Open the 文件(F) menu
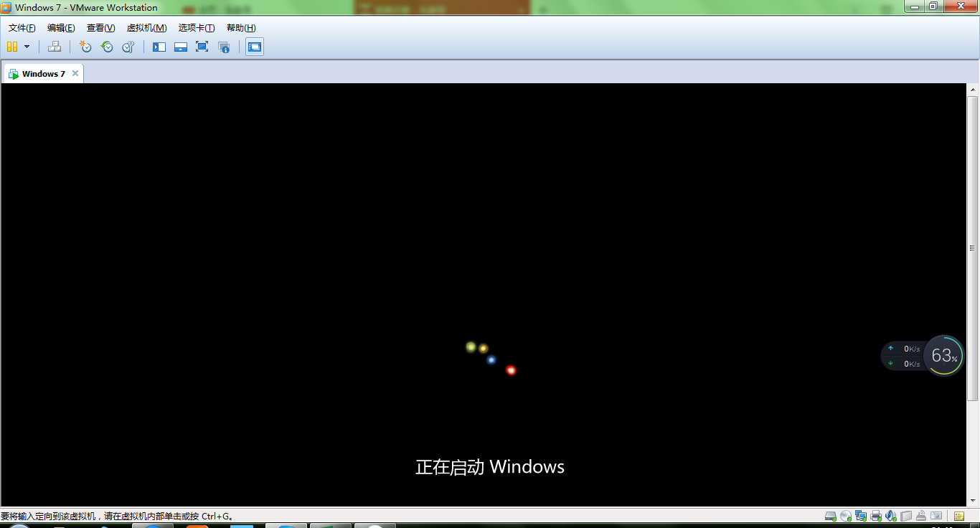This screenshot has height=528, width=980. (x=22, y=28)
